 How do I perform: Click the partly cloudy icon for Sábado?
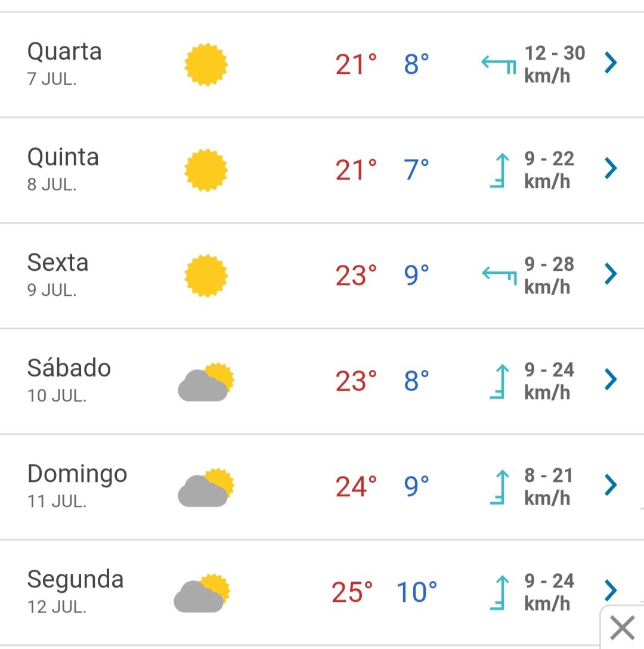coord(206,382)
